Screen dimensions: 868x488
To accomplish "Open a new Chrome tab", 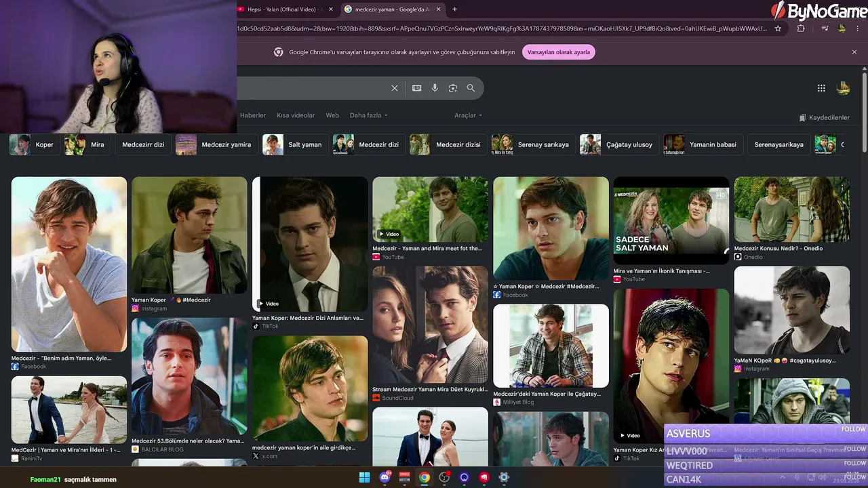I will click(x=454, y=9).
